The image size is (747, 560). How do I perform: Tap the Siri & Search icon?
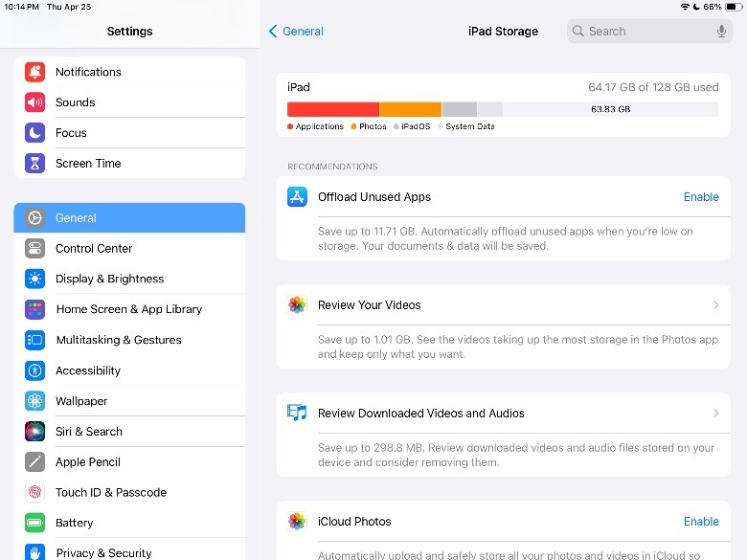(35, 432)
